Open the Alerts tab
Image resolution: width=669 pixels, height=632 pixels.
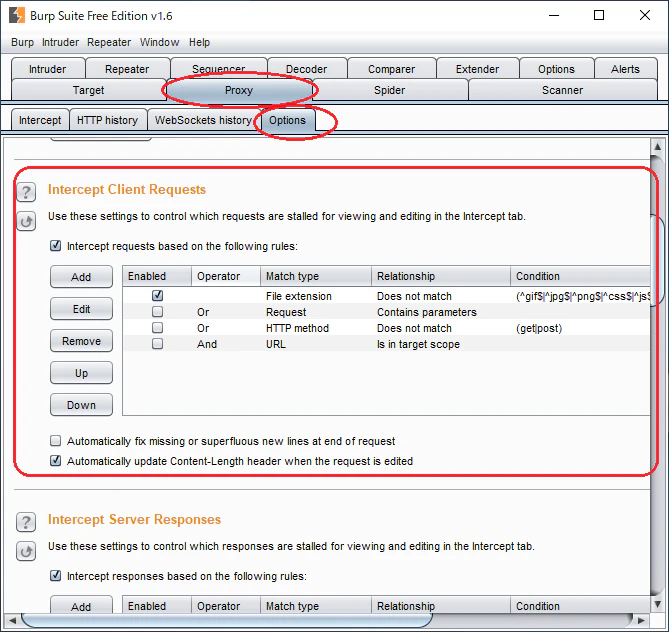(x=625, y=69)
